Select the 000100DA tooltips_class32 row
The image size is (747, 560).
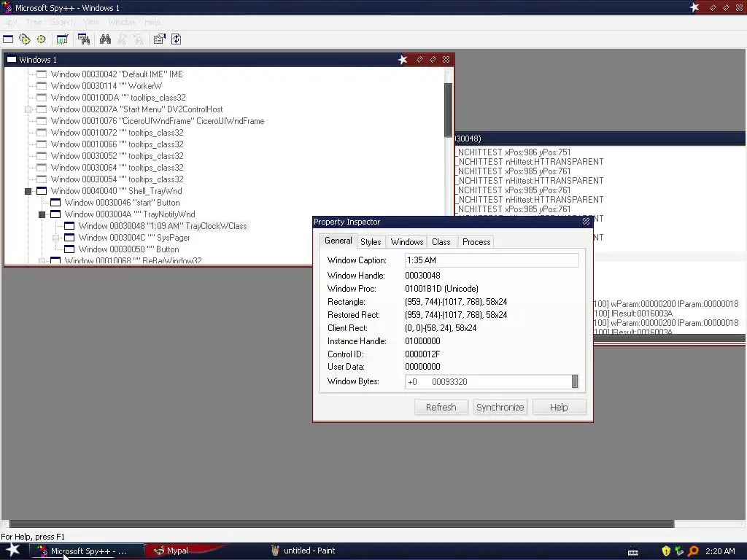click(118, 98)
